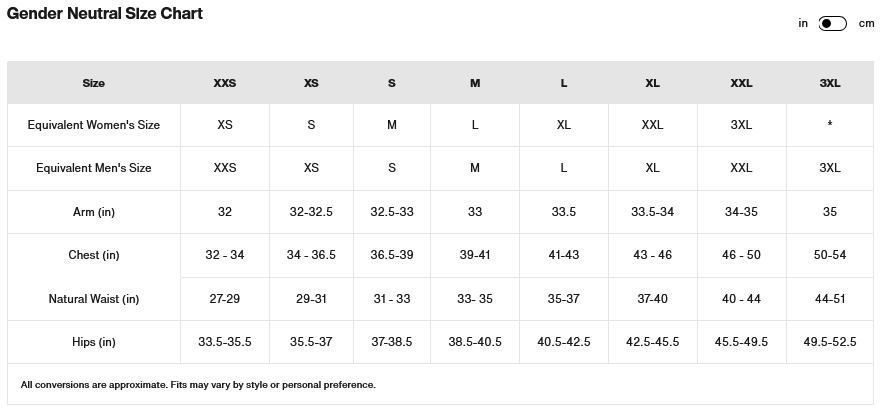887x419 pixels.
Task: Click the asterisk in the 3XL women's size cell
Action: [830, 126]
